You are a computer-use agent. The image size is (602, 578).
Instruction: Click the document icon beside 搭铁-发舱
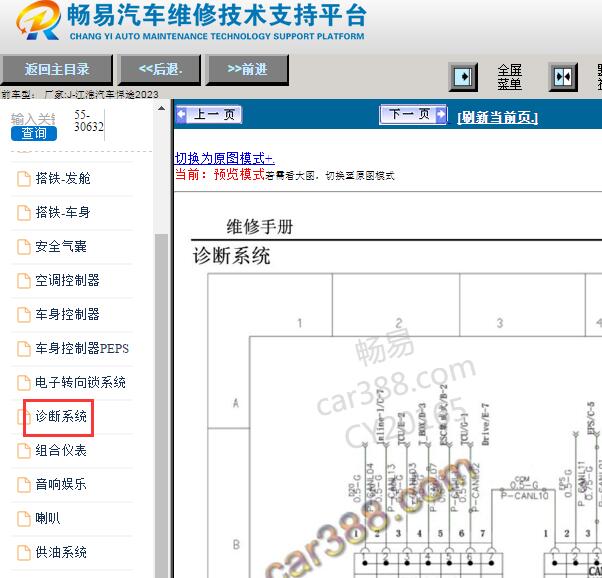tap(24, 179)
